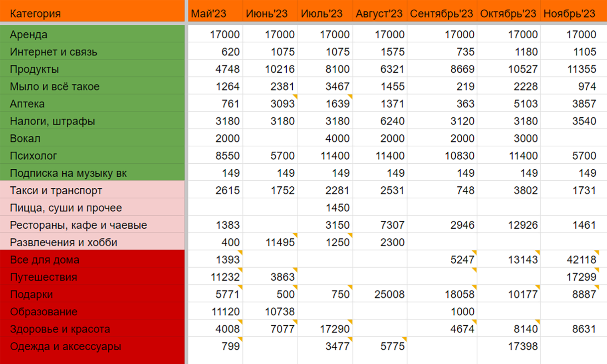Click the Подарки category cell
This screenshot has width=607, height=364.
tap(92, 294)
